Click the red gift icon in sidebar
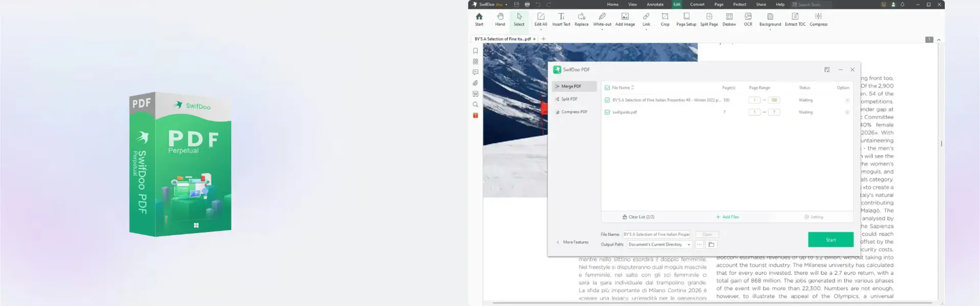 [475, 115]
